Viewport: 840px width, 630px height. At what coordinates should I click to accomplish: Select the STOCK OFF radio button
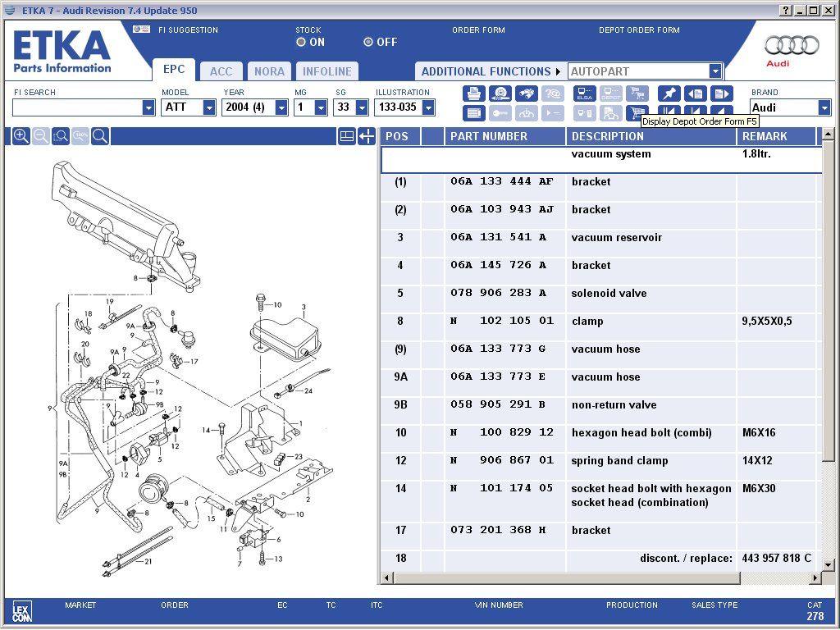[x=368, y=42]
